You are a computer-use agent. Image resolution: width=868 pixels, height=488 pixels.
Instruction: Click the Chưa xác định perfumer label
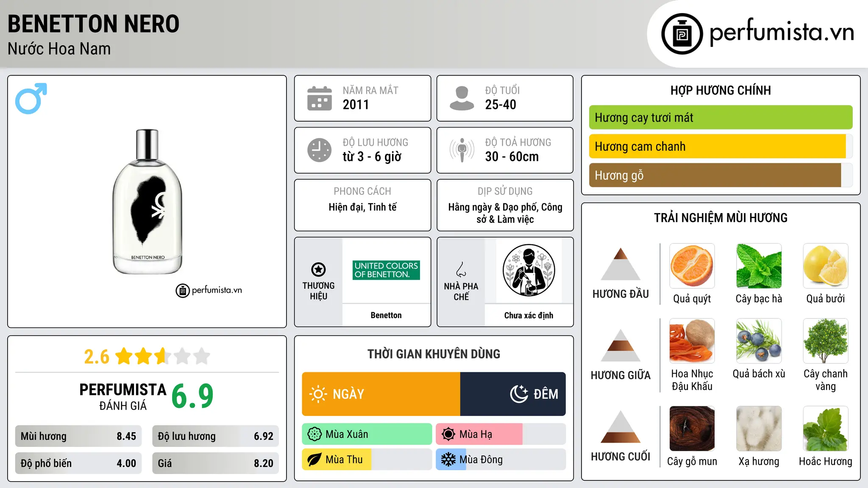[529, 315]
